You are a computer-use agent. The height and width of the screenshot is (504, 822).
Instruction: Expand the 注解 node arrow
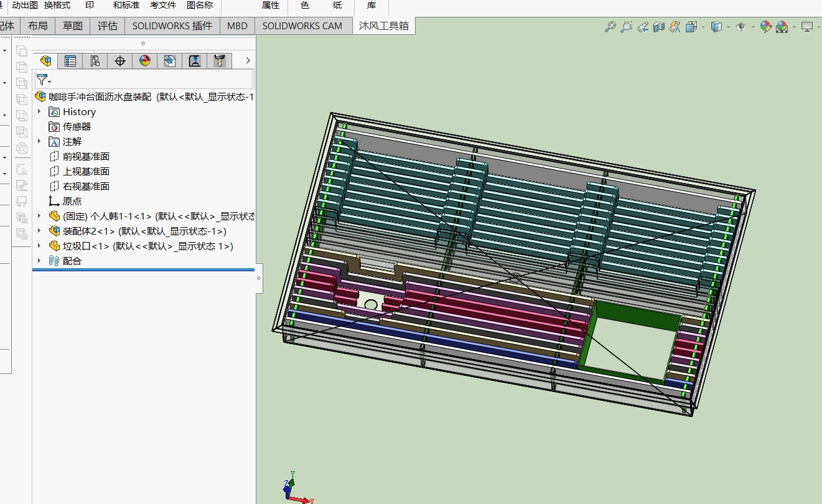click(39, 141)
